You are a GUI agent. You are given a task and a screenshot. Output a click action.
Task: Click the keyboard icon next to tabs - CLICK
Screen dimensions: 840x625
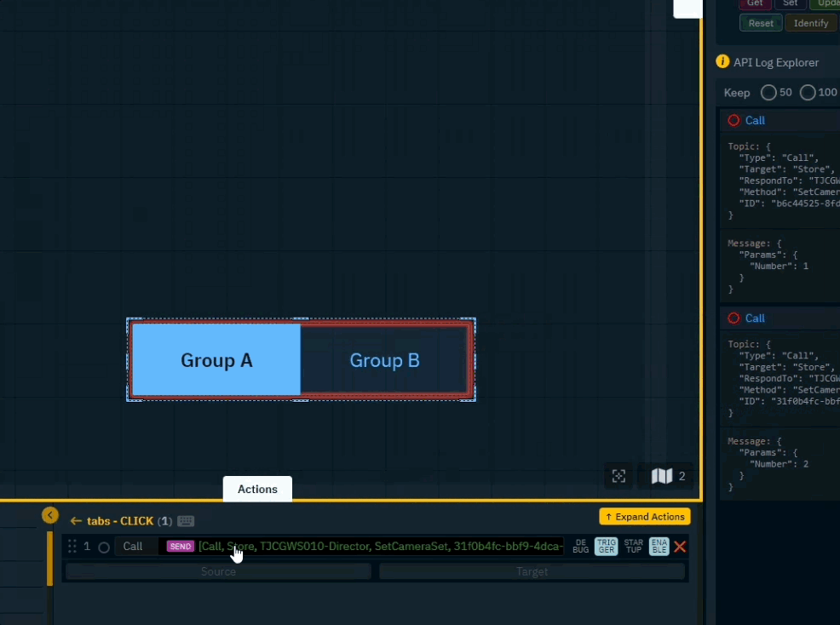click(x=186, y=521)
